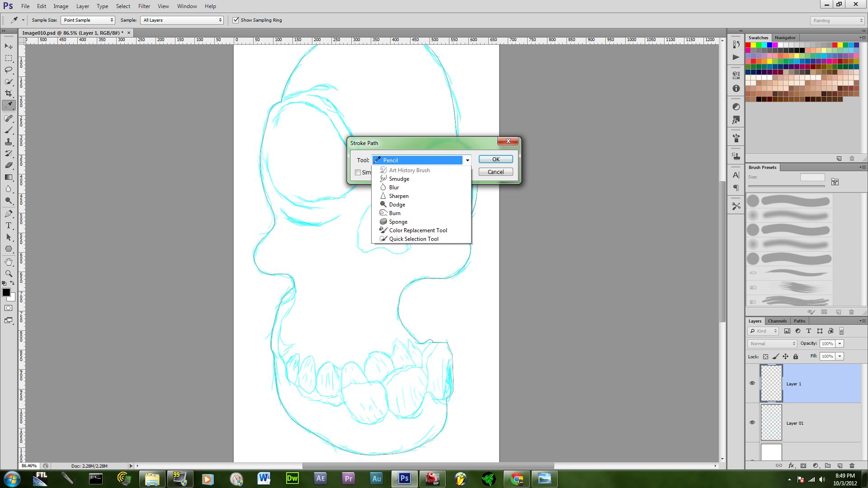
Task: Select the Rectangular Marquee tool
Action: (9, 58)
